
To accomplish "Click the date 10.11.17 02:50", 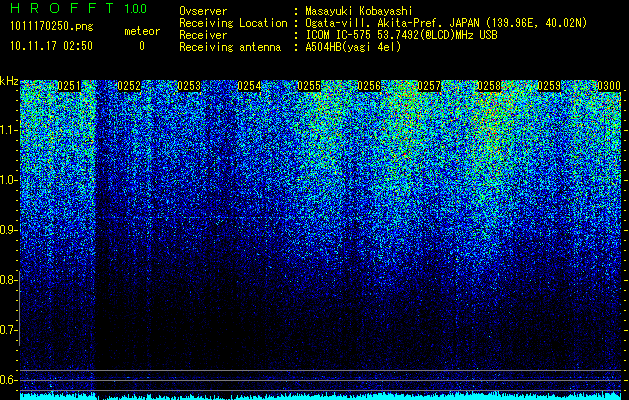I will pos(51,46).
